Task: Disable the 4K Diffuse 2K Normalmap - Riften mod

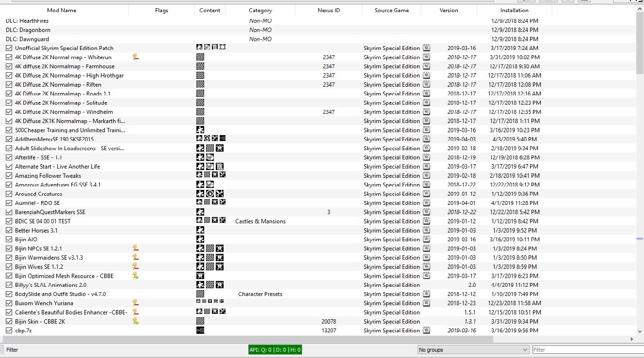Action: coord(9,85)
